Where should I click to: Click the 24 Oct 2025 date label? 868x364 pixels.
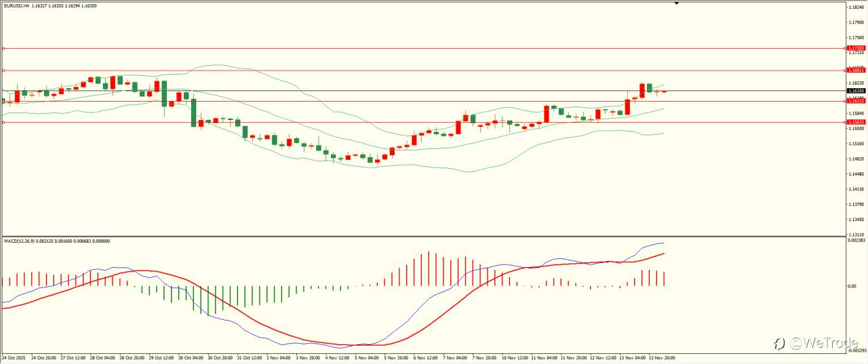(x=14, y=357)
